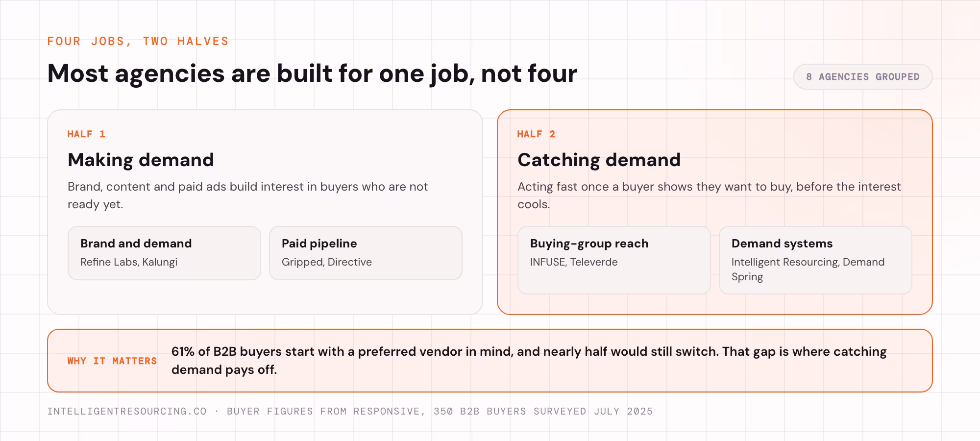Open the "Buying-group reach" card
980x441 pixels.
(614, 260)
